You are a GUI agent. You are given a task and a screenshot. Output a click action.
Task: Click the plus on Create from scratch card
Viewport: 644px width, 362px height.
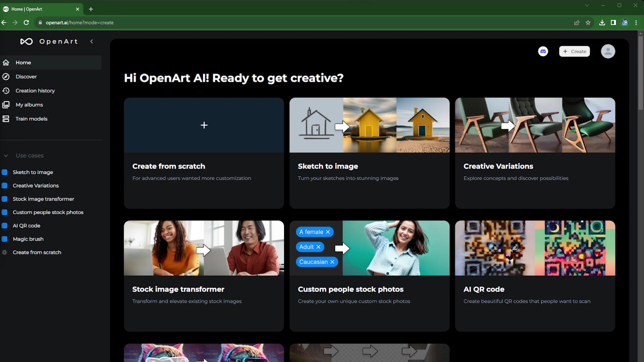(x=204, y=125)
